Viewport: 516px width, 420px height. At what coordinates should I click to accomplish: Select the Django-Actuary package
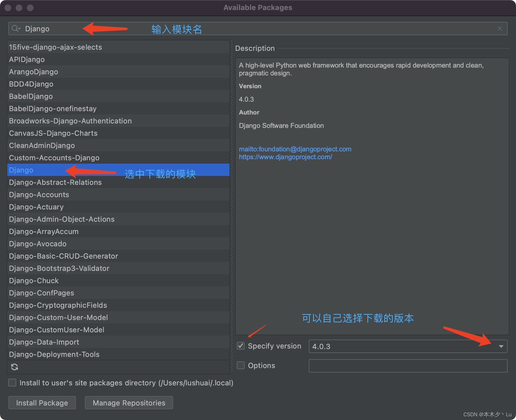point(118,207)
